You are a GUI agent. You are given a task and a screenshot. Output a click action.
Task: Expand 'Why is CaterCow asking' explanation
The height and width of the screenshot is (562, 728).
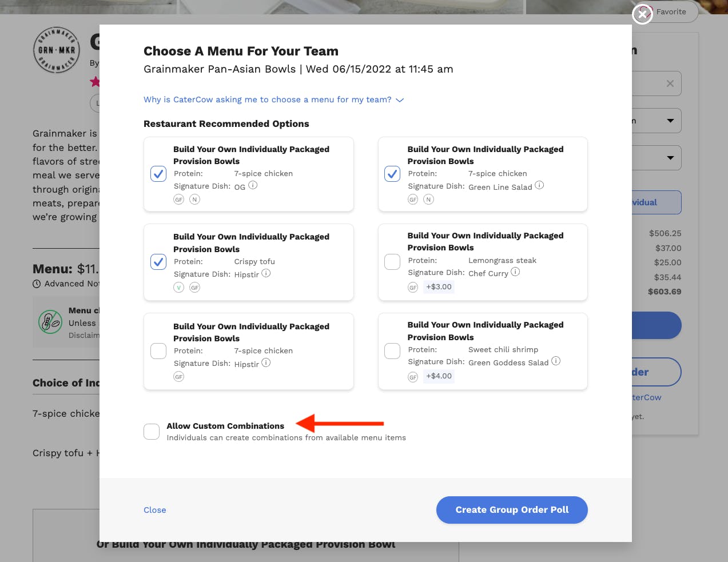click(x=273, y=99)
